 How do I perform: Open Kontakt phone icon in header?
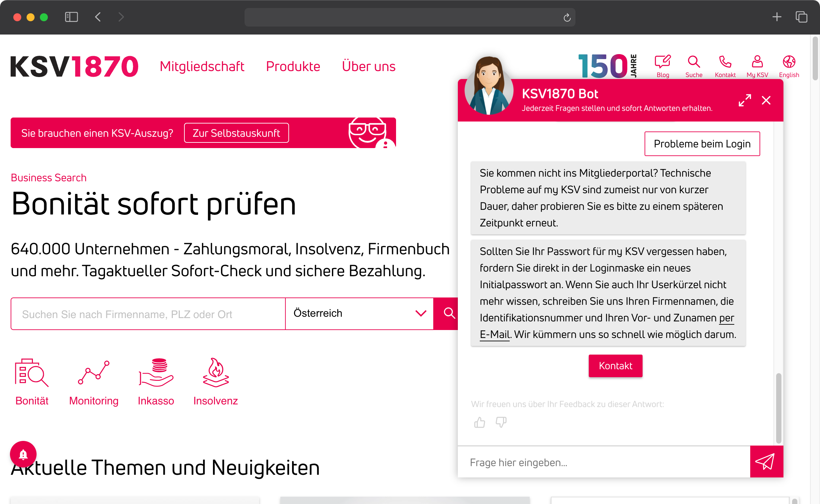point(725,66)
